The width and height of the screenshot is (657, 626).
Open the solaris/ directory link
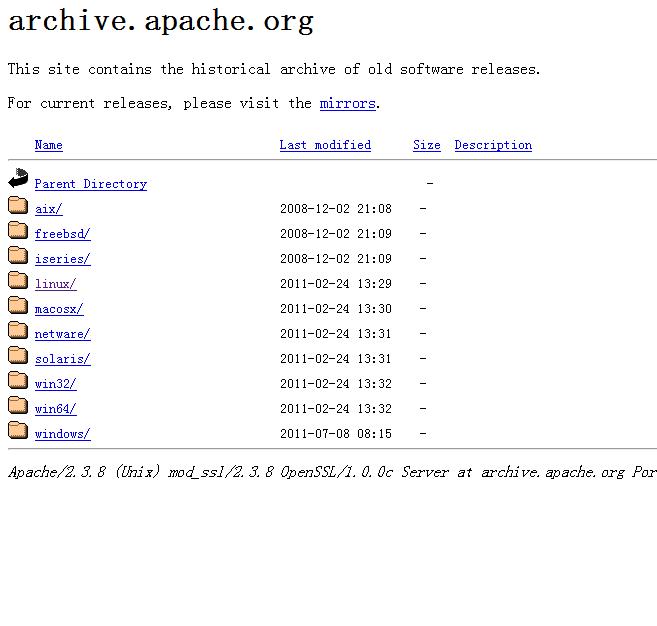62,359
